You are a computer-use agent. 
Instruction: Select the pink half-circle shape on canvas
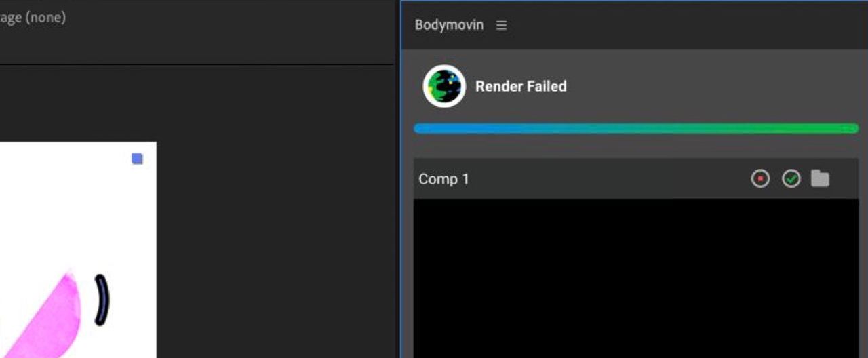tap(44, 315)
